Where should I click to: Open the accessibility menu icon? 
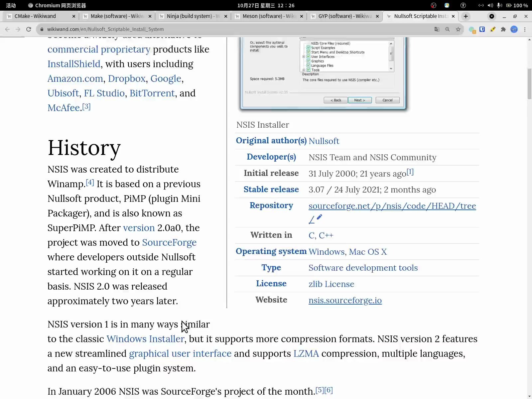pyautogui.click(x=463, y=5)
